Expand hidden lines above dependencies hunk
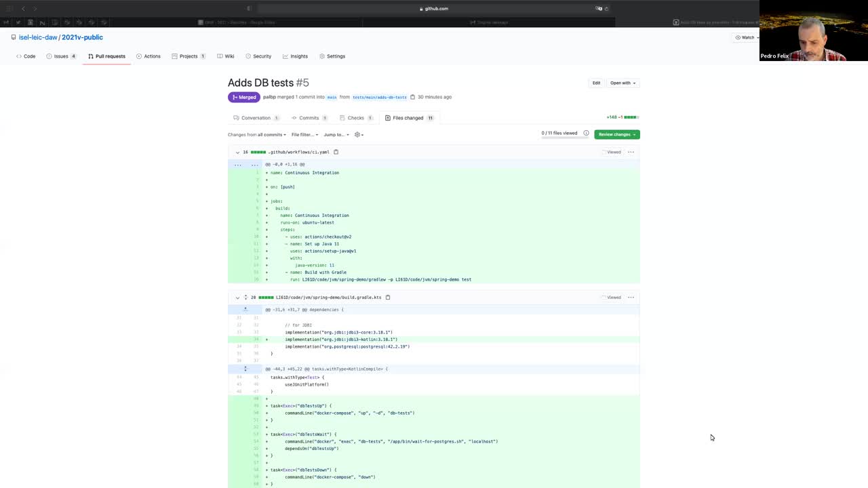The image size is (868, 488). click(x=245, y=310)
